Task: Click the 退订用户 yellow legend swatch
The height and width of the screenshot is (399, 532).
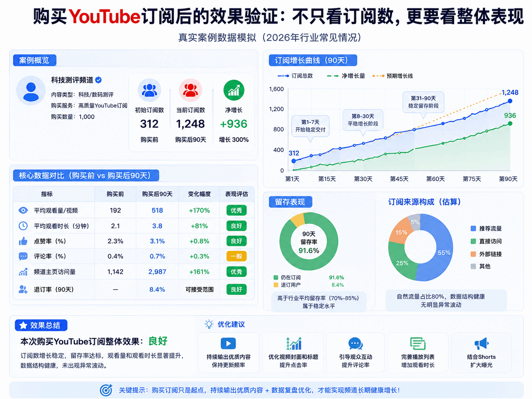Action: pos(276,285)
